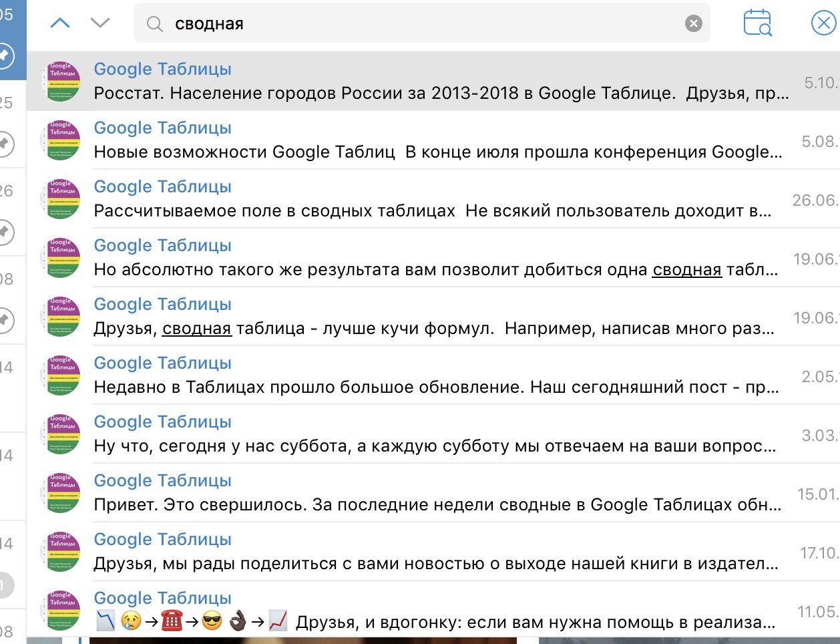Click the avatar beside "Привет. Это свершилось" result

click(61, 493)
